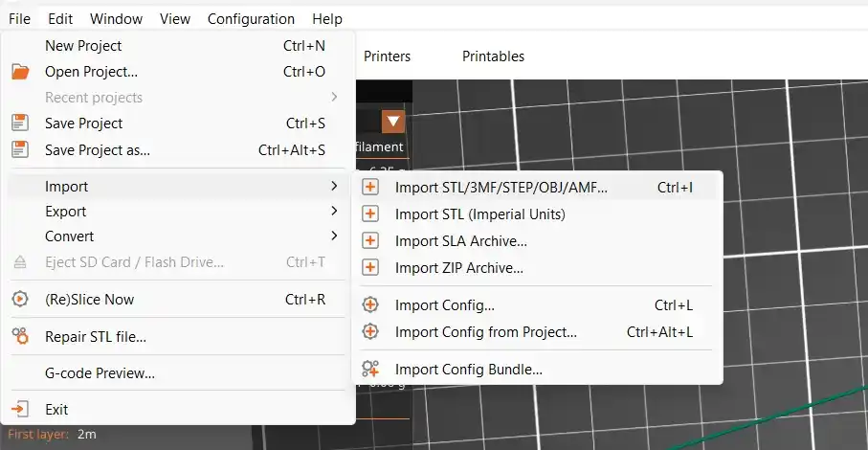Click the Save Project disk icon
Screen dimensions: 868x450
coord(20,124)
